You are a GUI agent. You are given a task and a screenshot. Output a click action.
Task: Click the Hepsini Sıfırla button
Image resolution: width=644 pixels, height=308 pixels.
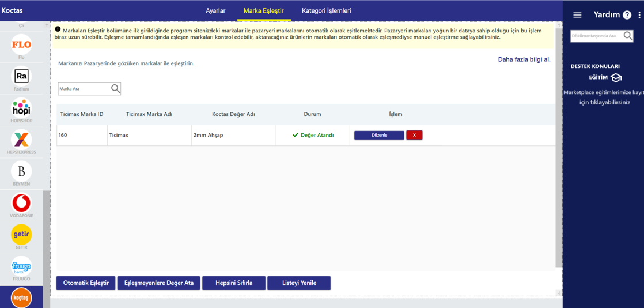click(234, 283)
